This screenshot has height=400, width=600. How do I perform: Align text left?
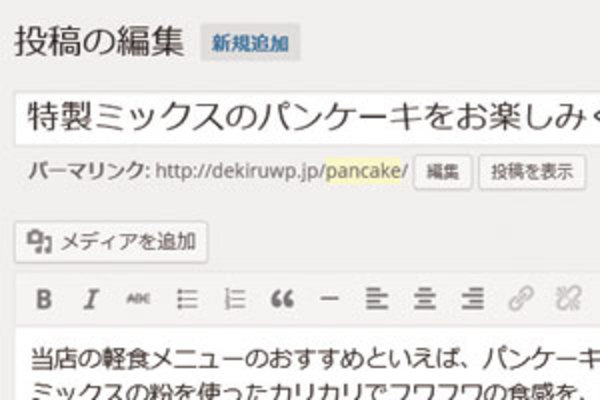coord(377,299)
